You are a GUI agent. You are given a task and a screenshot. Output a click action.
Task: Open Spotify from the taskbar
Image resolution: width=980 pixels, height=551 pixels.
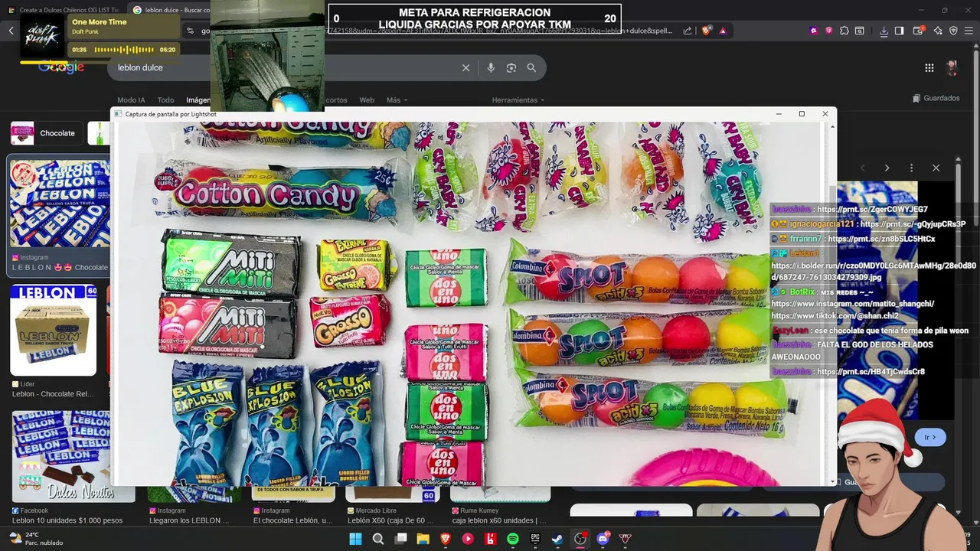point(513,539)
